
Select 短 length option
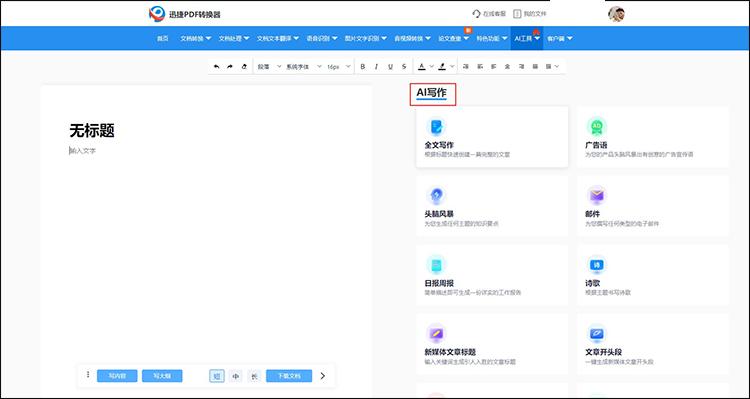pos(217,376)
